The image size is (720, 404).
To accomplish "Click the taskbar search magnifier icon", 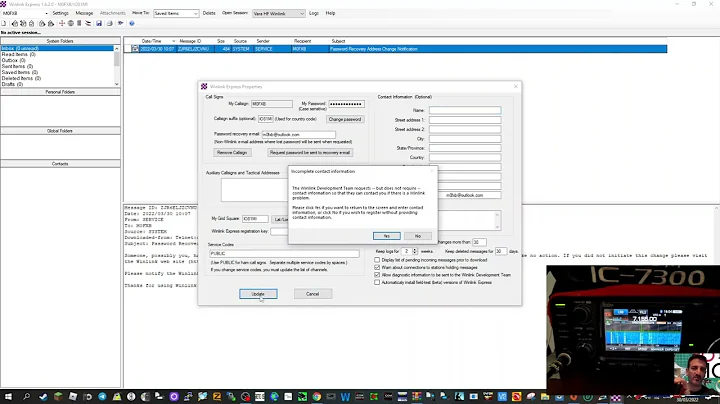I will pyautogui.click(x=26, y=397).
